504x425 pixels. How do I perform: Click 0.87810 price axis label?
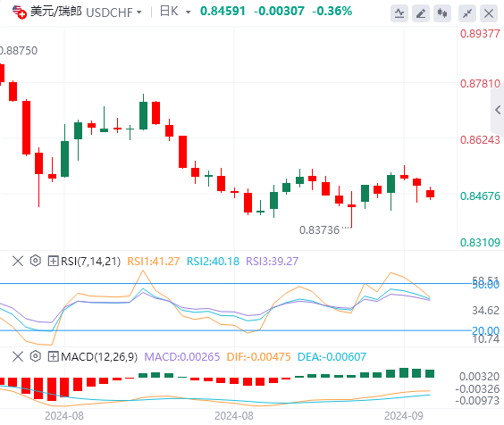pyautogui.click(x=480, y=84)
